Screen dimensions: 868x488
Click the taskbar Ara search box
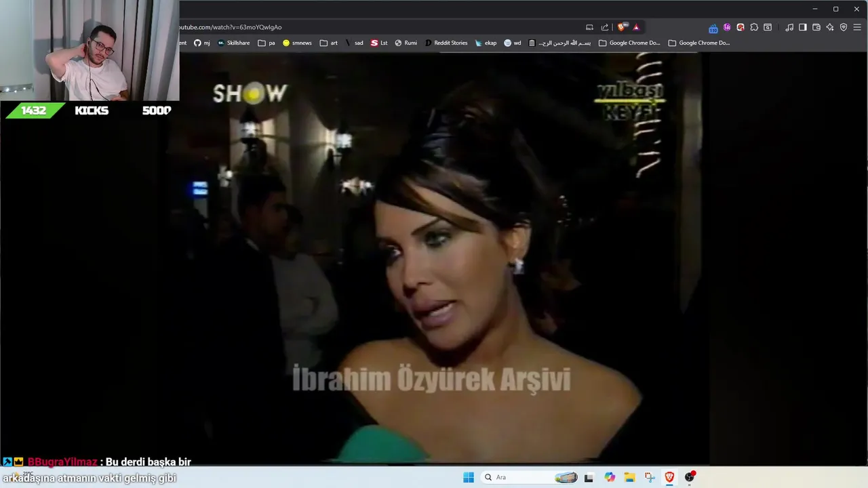click(530, 477)
